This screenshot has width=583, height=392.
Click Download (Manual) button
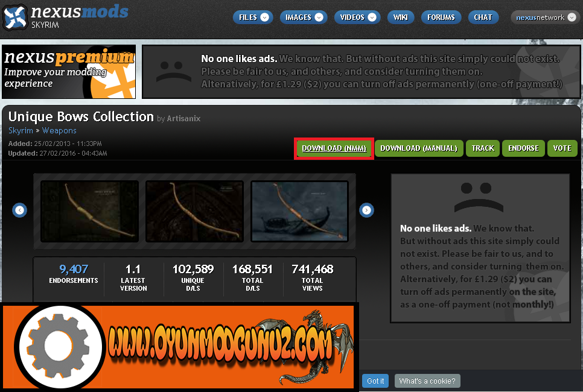419,148
